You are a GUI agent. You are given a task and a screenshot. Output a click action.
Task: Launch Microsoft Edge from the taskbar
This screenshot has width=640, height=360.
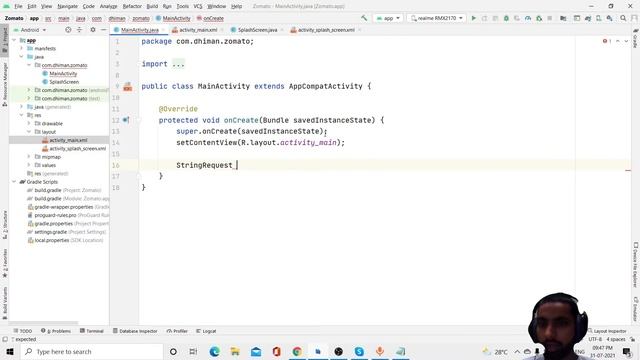[214, 351]
